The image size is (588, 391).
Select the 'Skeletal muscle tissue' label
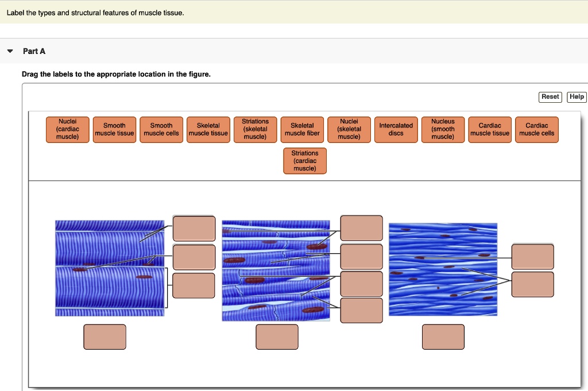pyautogui.click(x=208, y=130)
